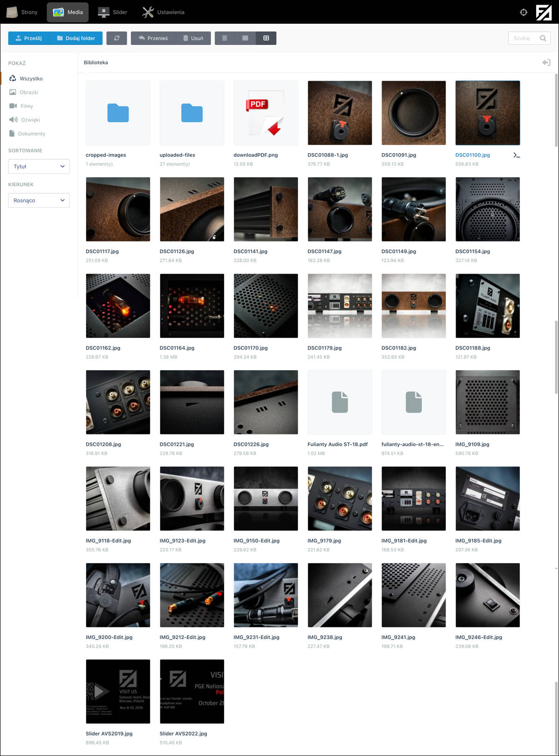Open actions menu icon for DSC01100.jpg
This screenshot has height=756, width=559.
(x=516, y=155)
